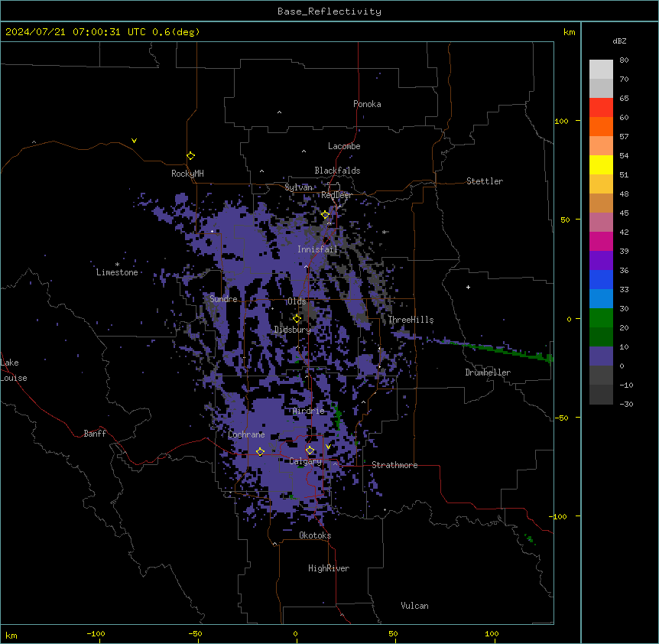659x644 pixels.
Task: Click the Lake Louise label
Action: (x=14, y=370)
